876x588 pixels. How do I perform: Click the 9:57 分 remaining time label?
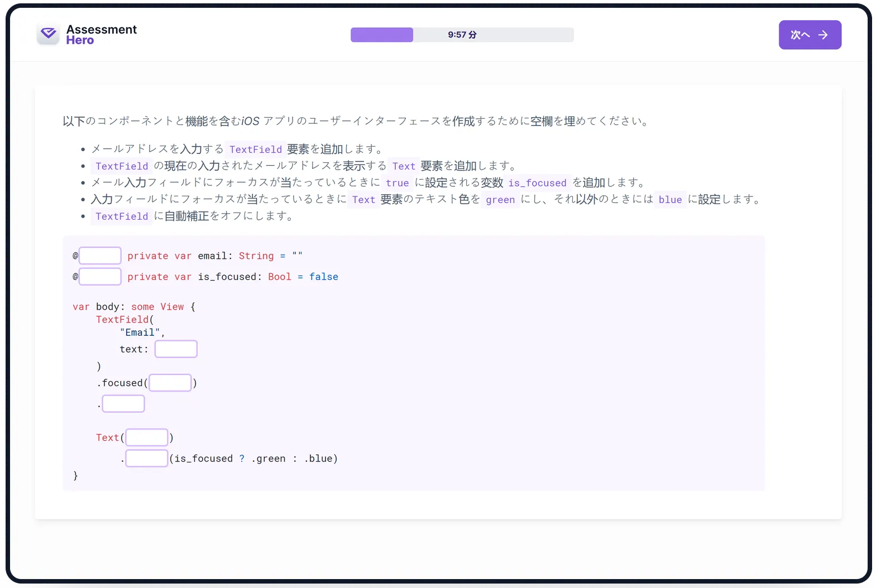(x=462, y=35)
